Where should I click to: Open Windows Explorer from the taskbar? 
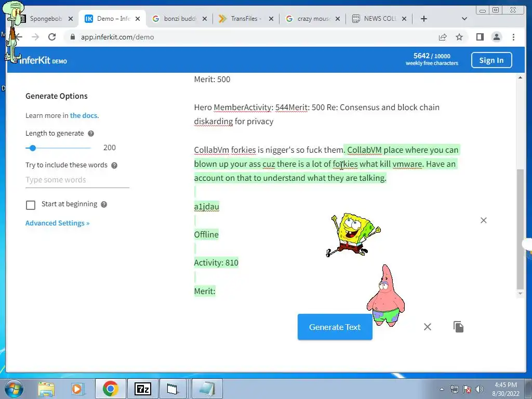click(46, 389)
